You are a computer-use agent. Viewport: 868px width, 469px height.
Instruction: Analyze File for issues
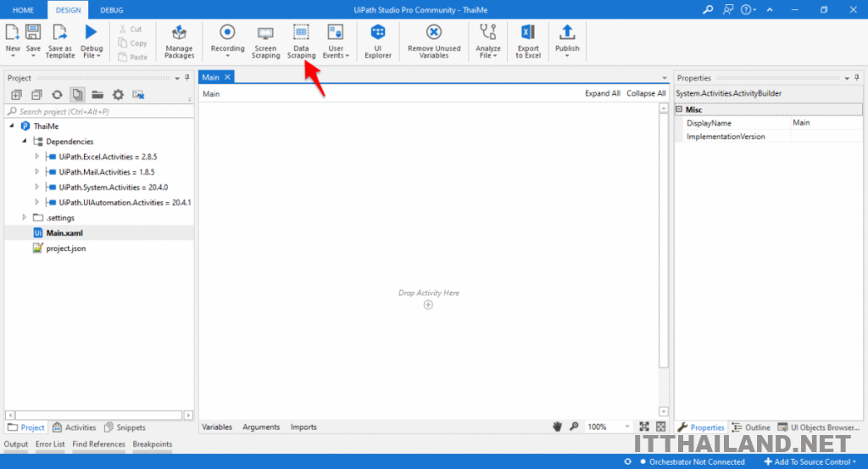[x=487, y=41]
